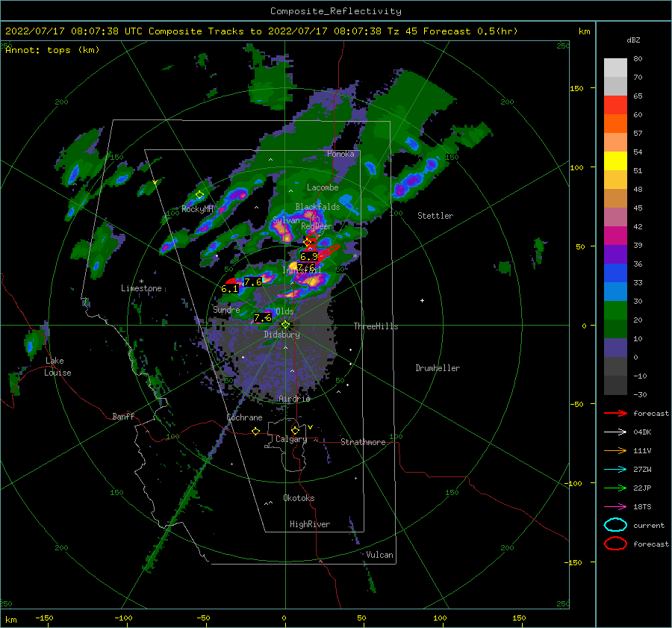Click the Lacombe city label

323,187
